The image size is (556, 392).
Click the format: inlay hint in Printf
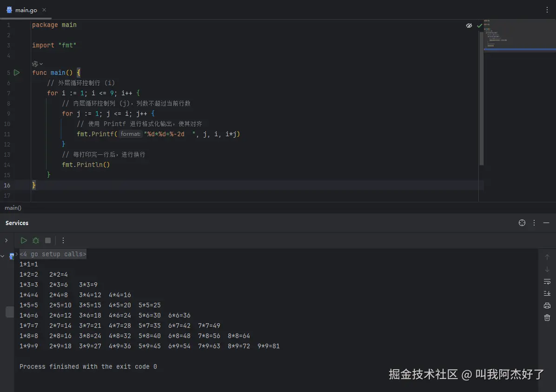click(130, 134)
